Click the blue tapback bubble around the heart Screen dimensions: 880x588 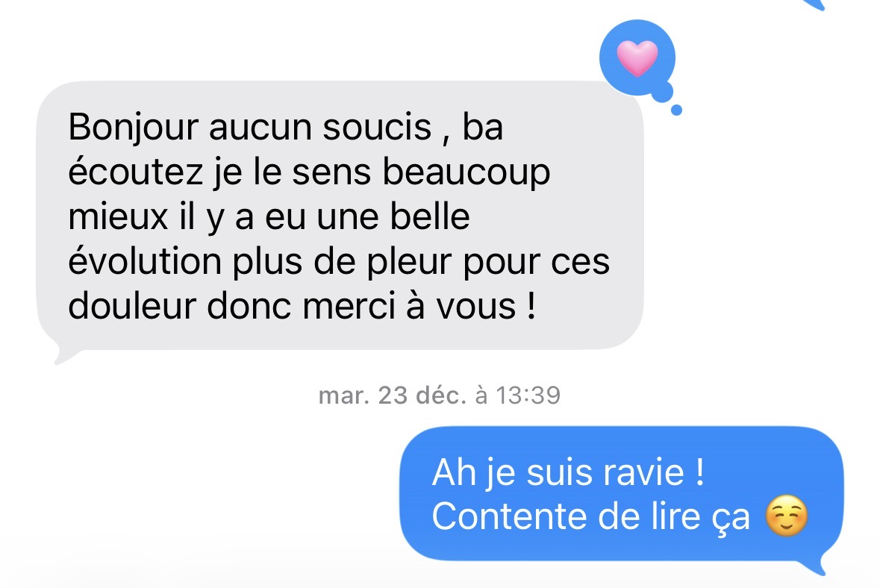coord(637,58)
